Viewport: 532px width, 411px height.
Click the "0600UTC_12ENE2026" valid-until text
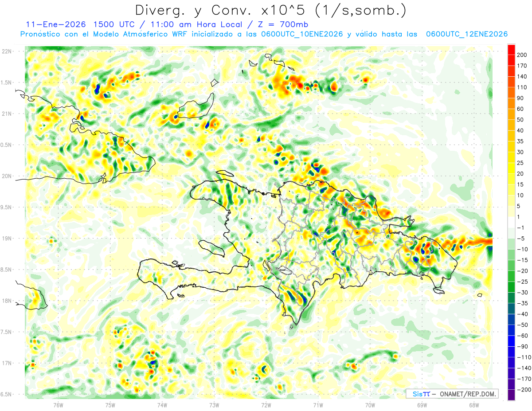pyautogui.click(x=467, y=34)
